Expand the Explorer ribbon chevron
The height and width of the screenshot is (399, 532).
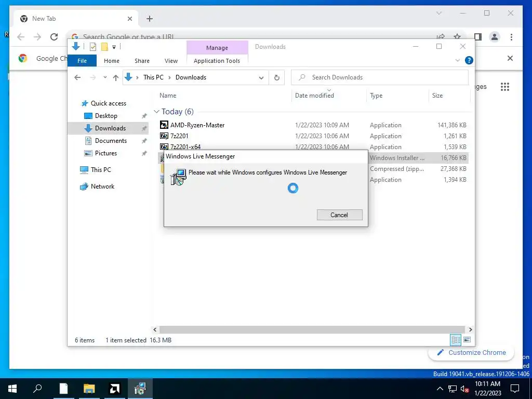coord(457,60)
